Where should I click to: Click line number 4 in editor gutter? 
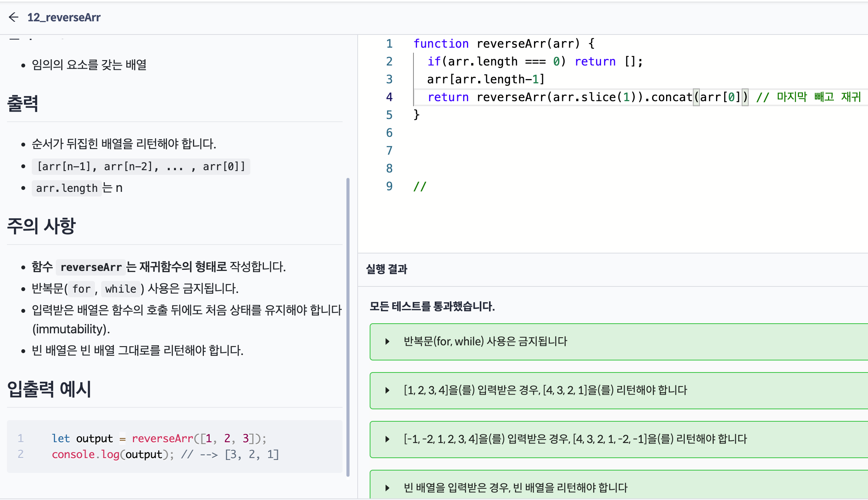click(389, 97)
